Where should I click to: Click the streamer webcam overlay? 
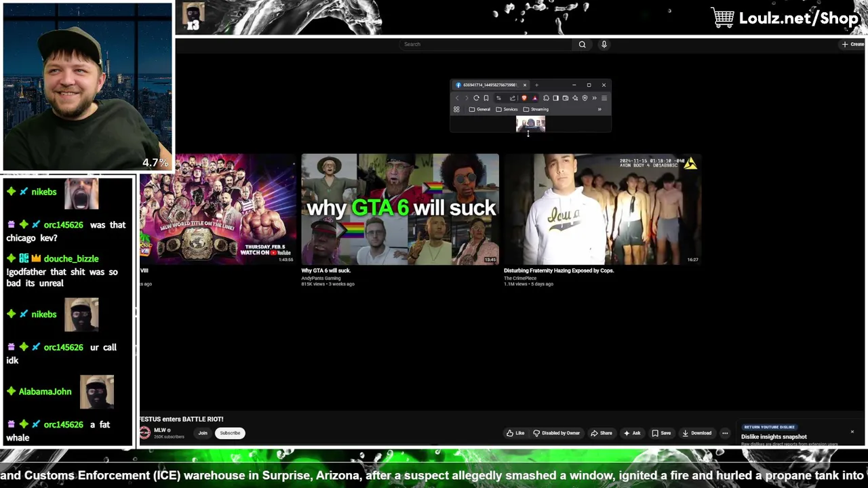(87, 87)
